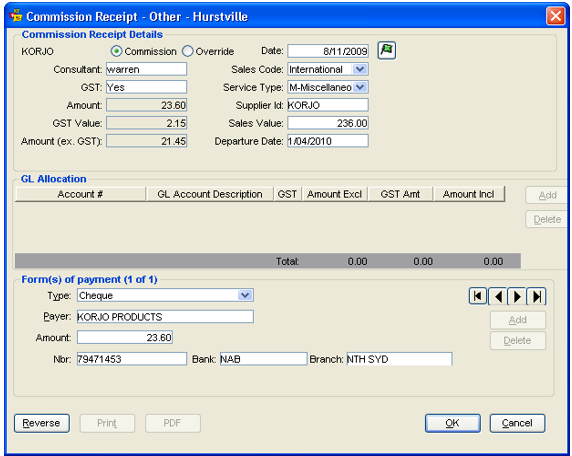This screenshot has width=572, height=456.
Task: Click the Supplier Id field KORJO
Action: tap(328, 105)
